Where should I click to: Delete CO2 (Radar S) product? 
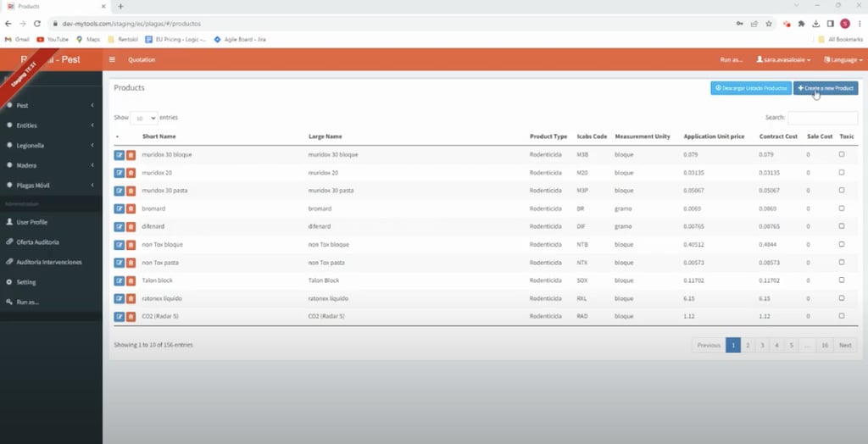coord(131,317)
